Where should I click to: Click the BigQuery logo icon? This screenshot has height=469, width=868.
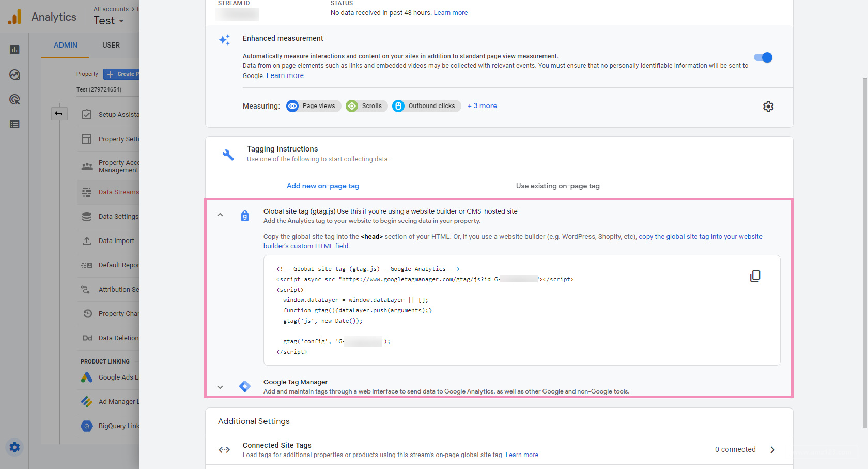coord(87,426)
